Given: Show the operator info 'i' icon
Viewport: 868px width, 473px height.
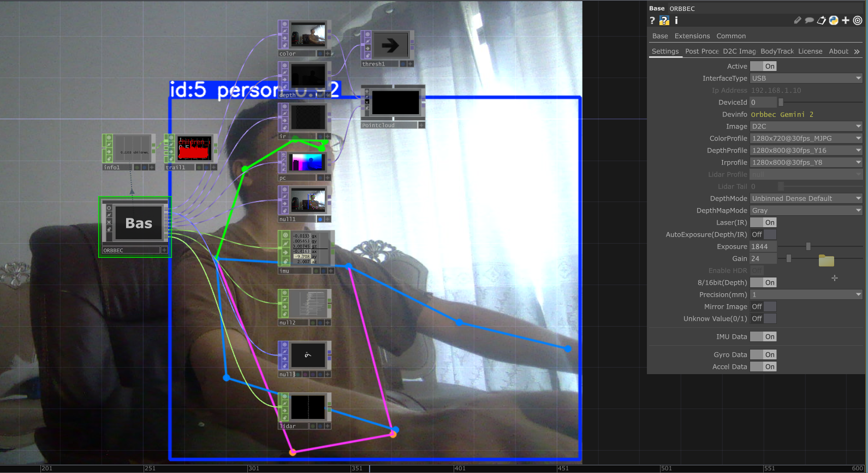Looking at the screenshot, I should [676, 20].
